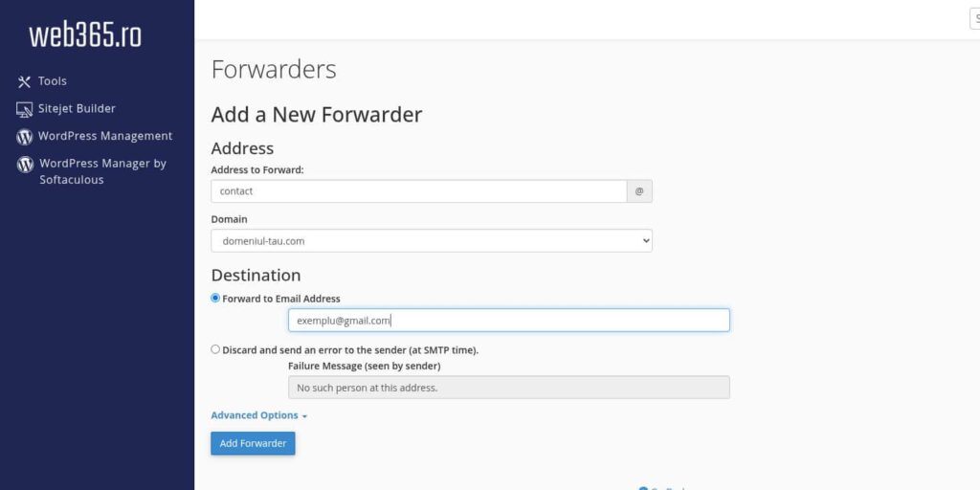Open the Tools menu label in the sidebar
This screenshot has height=490, width=980.
(53, 81)
